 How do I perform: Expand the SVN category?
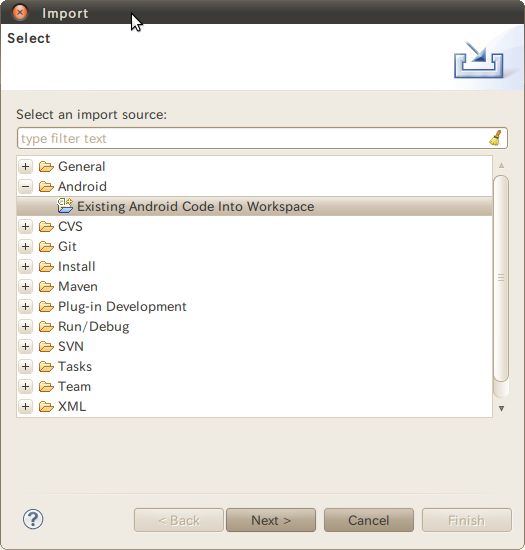[x=25, y=346]
